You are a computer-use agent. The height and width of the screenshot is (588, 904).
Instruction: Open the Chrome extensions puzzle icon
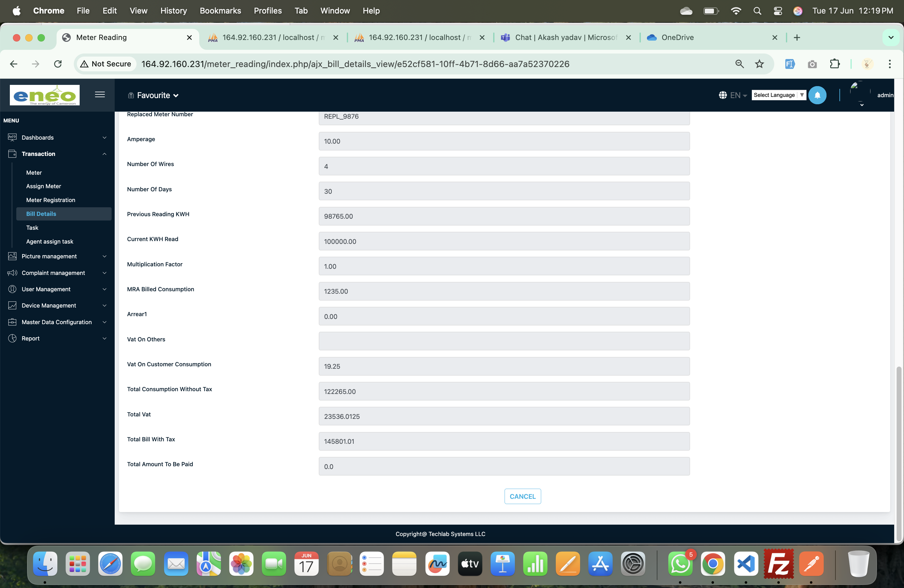[x=835, y=64]
